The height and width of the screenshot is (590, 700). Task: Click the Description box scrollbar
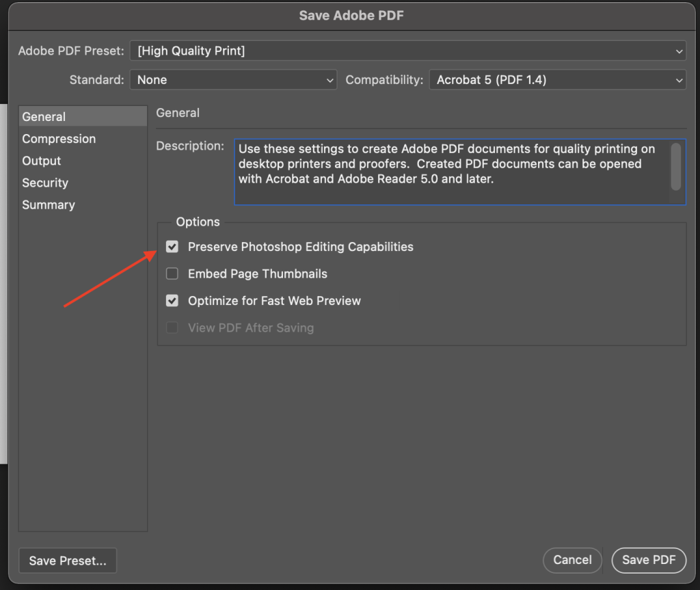pyautogui.click(x=676, y=167)
